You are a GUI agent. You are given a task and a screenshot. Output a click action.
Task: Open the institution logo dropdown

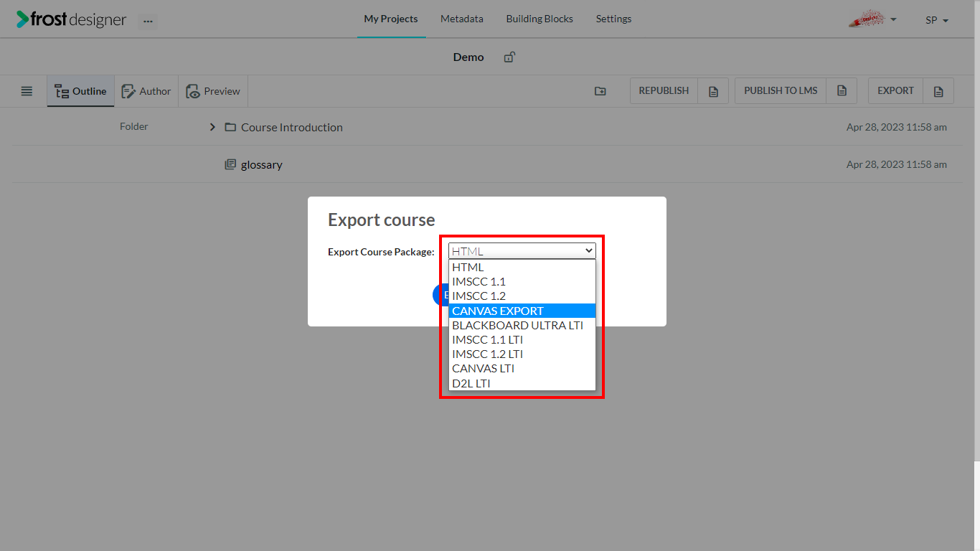click(x=872, y=19)
